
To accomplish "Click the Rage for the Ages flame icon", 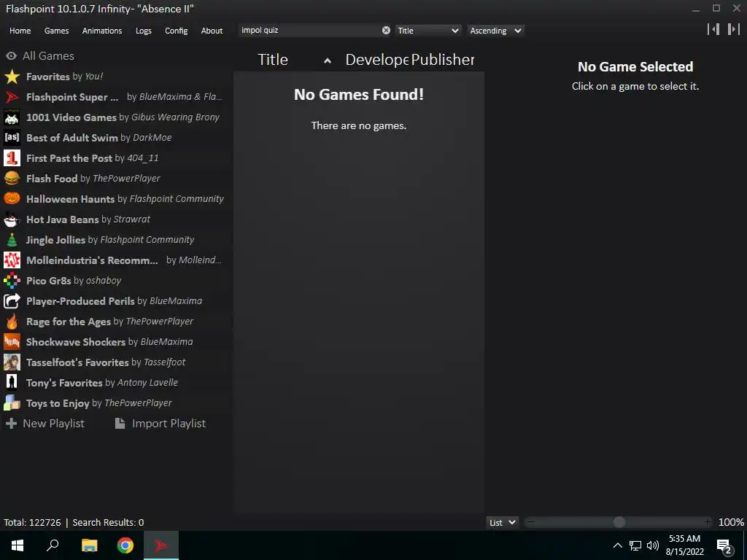I will (12, 322).
